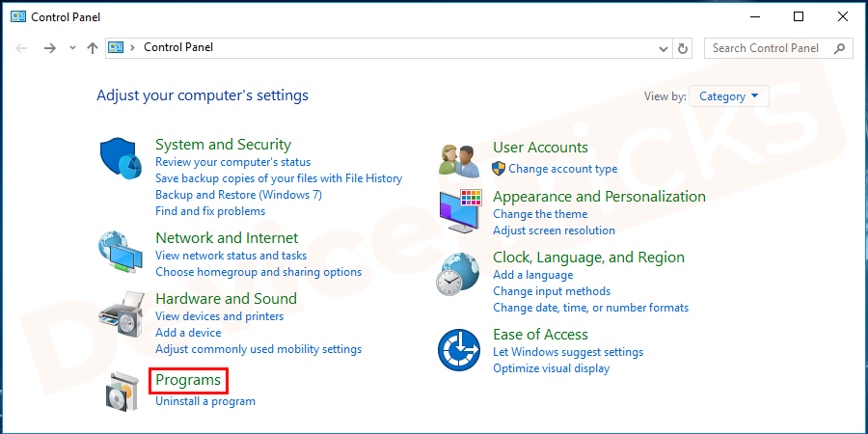The width and height of the screenshot is (868, 434).
Task: Click Change the theme
Action: [540, 214]
